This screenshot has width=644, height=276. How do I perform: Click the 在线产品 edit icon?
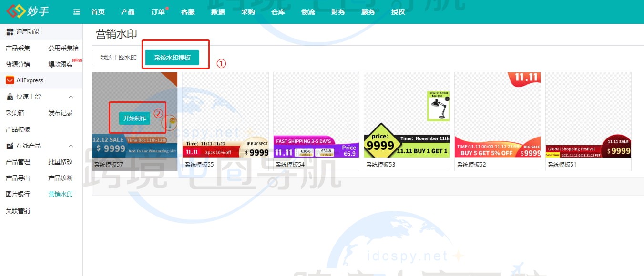click(10, 146)
